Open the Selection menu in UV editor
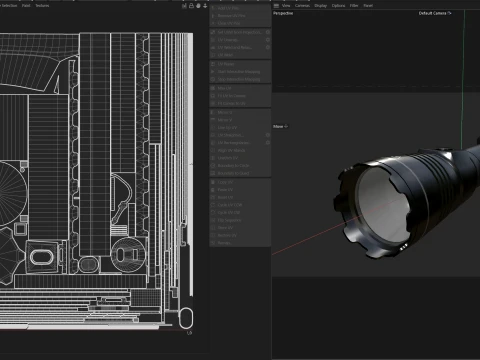Image resolution: width=480 pixels, height=360 pixels. (x=9, y=6)
